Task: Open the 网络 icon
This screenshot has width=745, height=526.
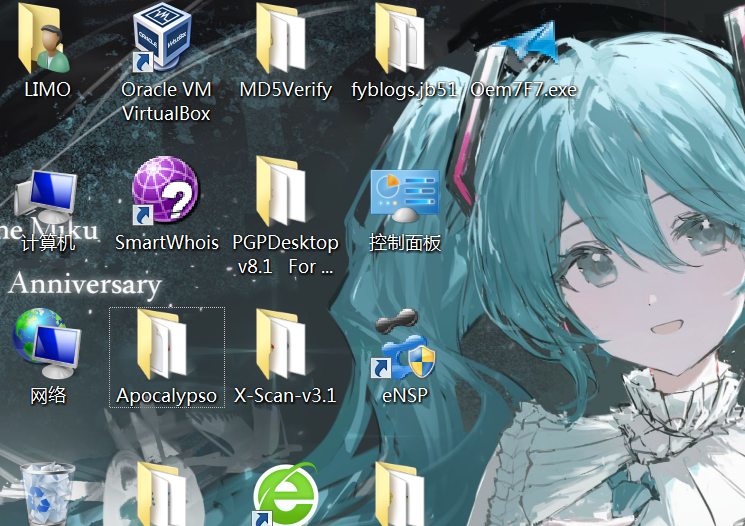Action: point(46,342)
